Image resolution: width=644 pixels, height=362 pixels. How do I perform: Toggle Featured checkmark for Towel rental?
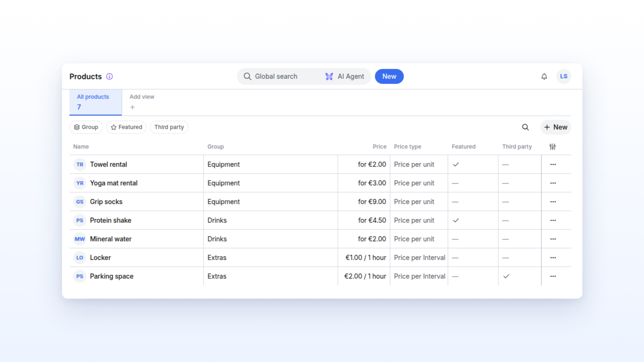pyautogui.click(x=456, y=164)
